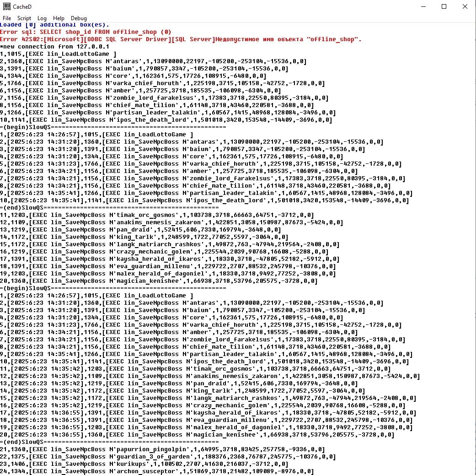
Task: Click the '3,1391' baium SaveNpcBoss line
Action: coord(144,69)
